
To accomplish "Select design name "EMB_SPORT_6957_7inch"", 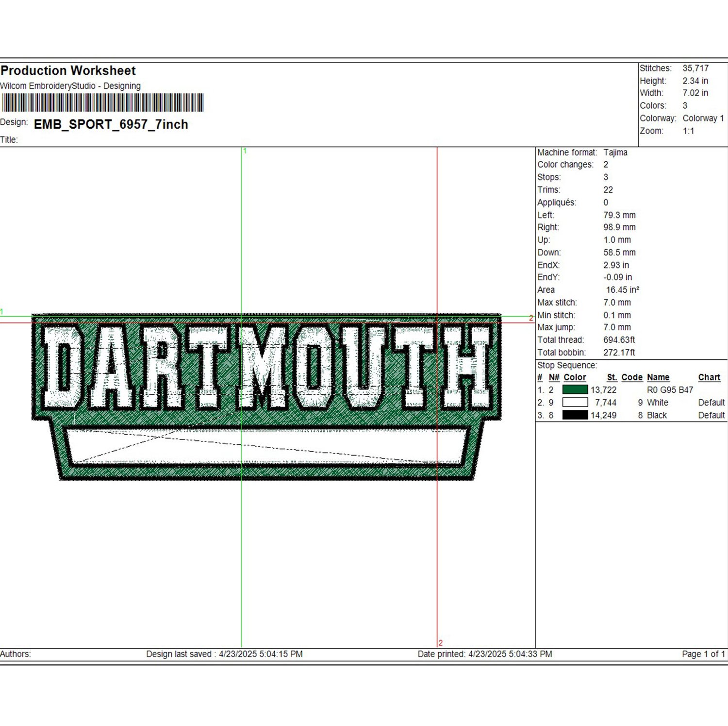I will pyautogui.click(x=111, y=124).
